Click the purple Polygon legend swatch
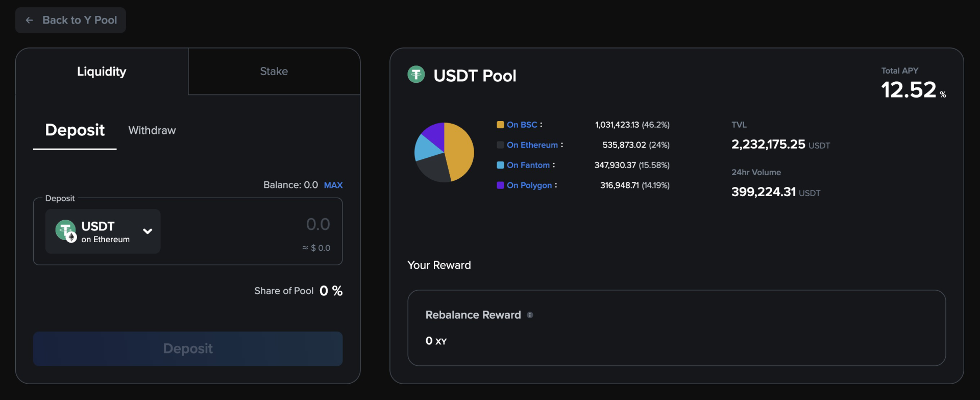 [500, 185]
